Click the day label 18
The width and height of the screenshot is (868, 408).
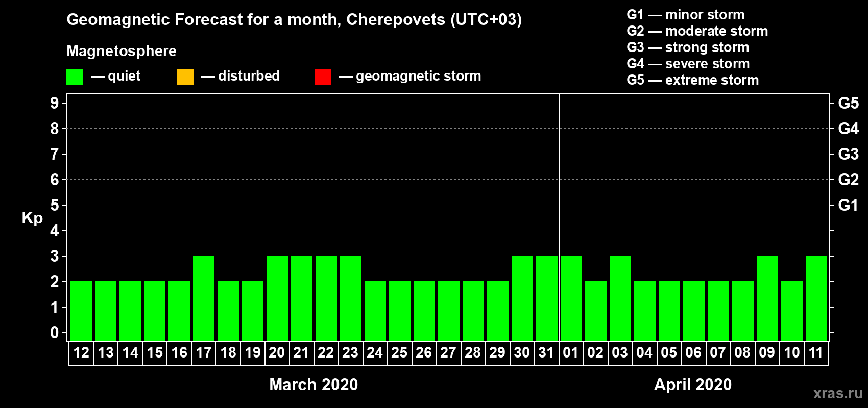point(228,352)
